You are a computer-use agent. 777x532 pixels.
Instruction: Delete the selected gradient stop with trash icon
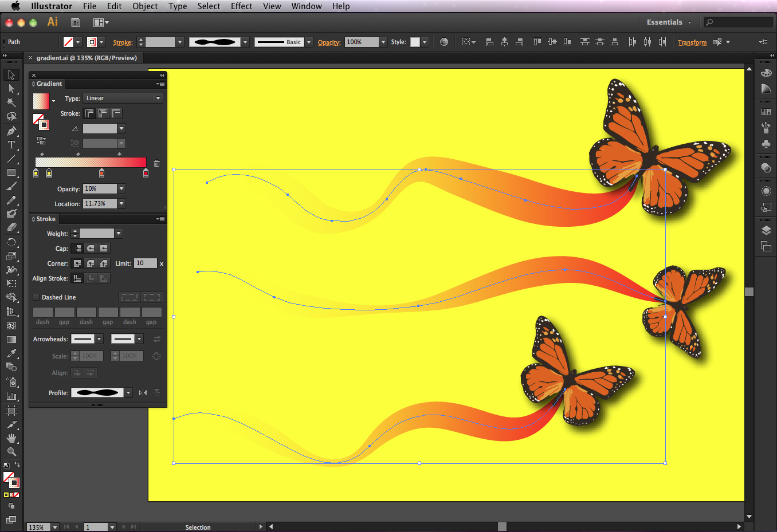[156, 164]
